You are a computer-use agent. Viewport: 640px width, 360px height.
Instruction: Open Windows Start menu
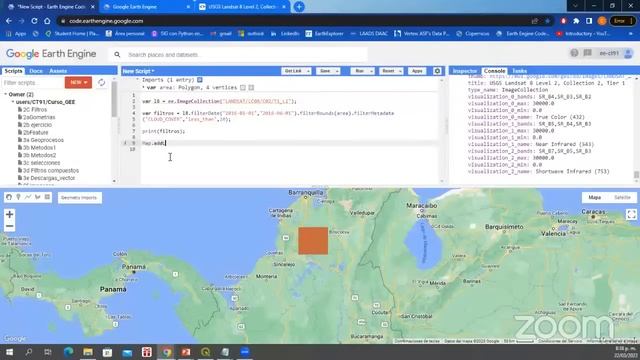tap(9, 352)
